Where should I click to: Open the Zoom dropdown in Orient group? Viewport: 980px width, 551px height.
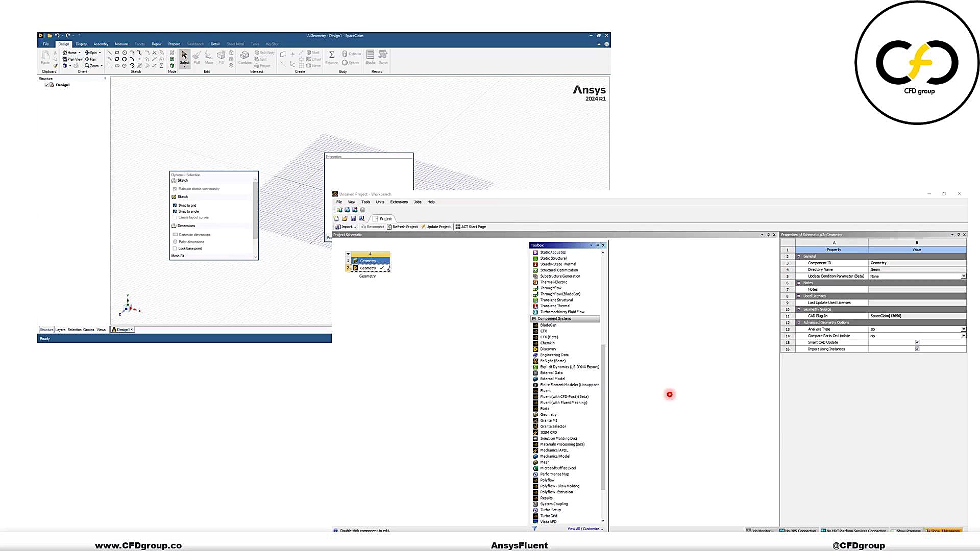102,66
